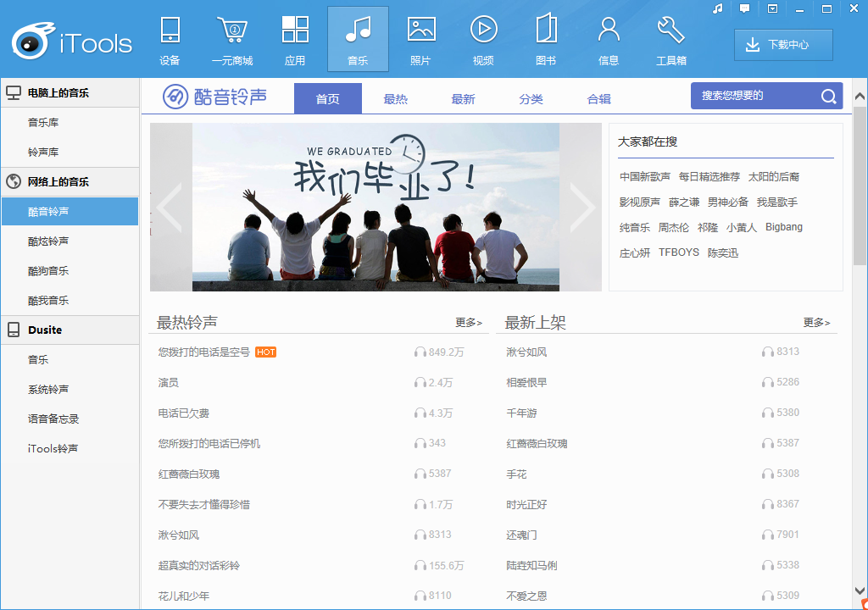
Task: Go to the 应用 apps section
Action: [x=295, y=40]
